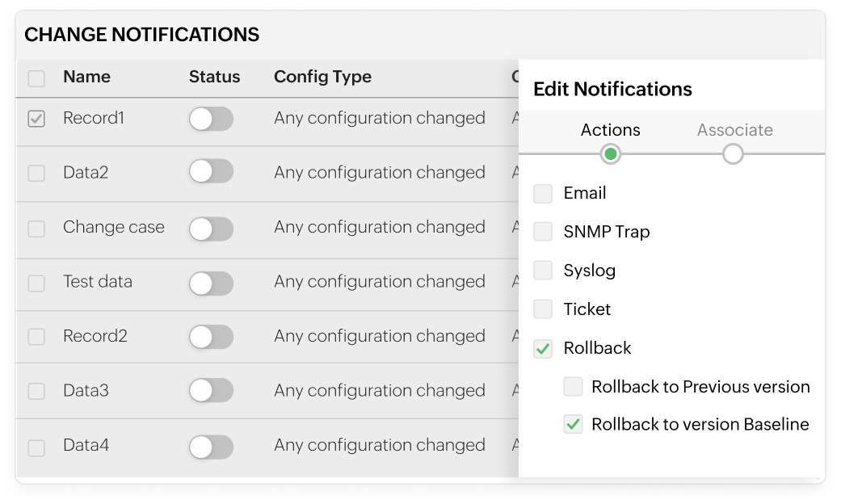Activate the Data3 status switch
The height and width of the screenshot is (504, 841).
click(211, 391)
